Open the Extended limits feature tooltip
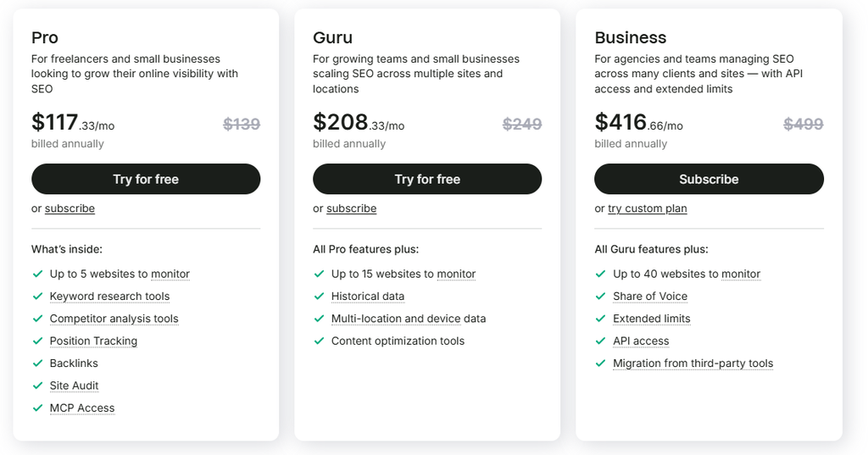Image resolution: width=868 pixels, height=455 pixels. pos(652,319)
